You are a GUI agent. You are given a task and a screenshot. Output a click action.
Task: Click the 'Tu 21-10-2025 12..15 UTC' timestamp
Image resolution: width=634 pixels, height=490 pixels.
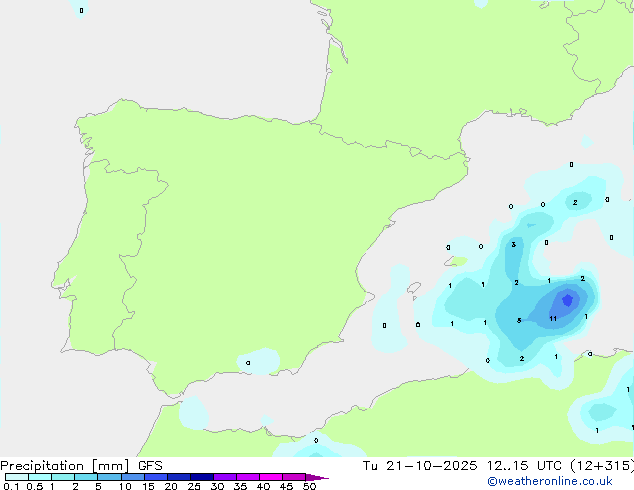click(x=463, y=466)
